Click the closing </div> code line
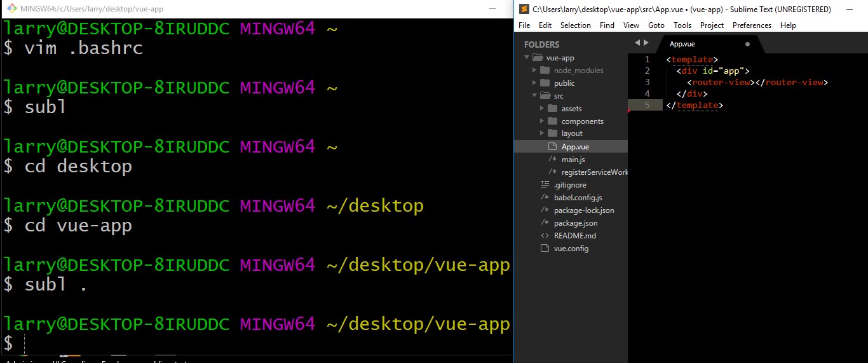This screenshot has width=868, height=363. pyautogui.click(x=692, y=93)
